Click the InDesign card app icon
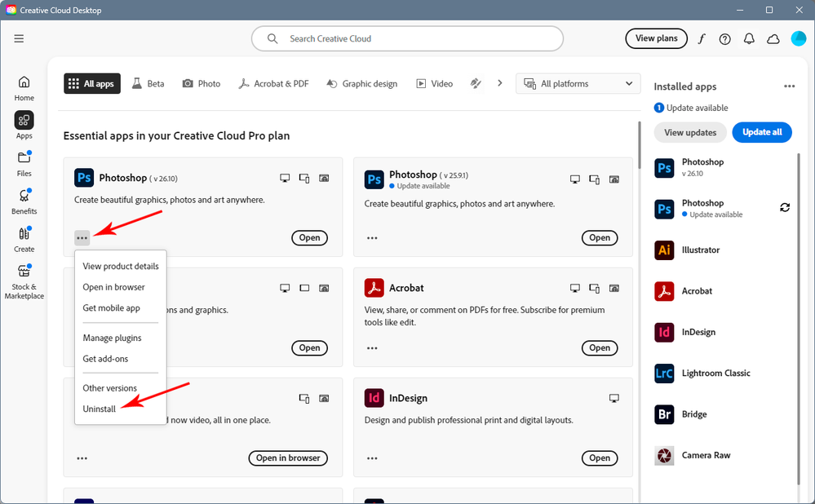The image size is (815, 504). (x=374, y=398)
